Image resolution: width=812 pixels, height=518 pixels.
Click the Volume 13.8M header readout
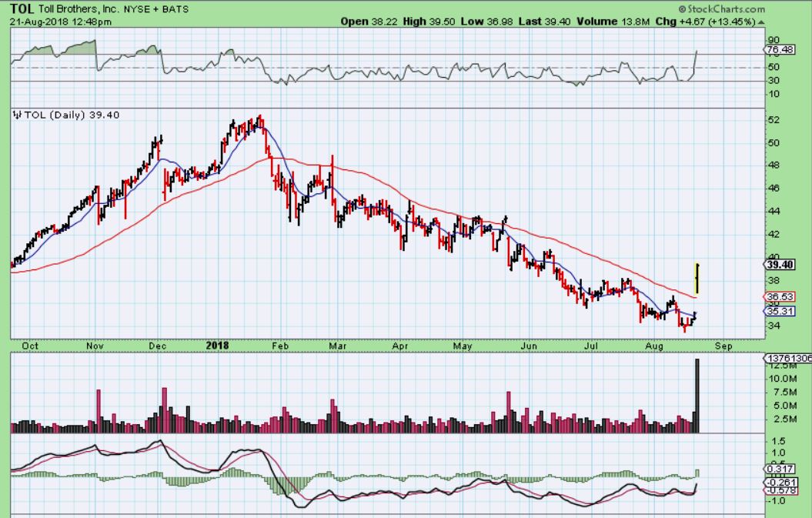click(624, 22)
